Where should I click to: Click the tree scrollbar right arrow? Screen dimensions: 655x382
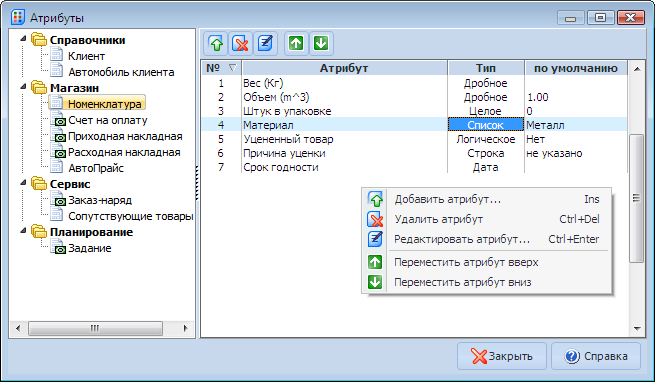185,329
